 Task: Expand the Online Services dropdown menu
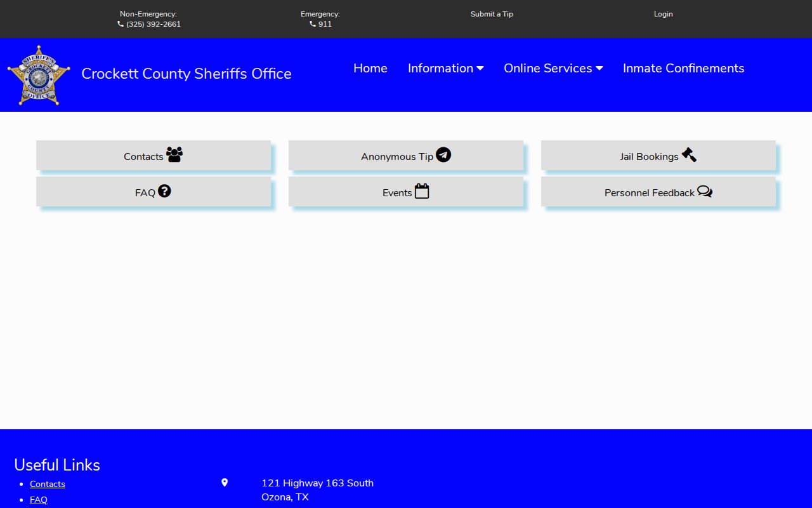coord(553,68)
